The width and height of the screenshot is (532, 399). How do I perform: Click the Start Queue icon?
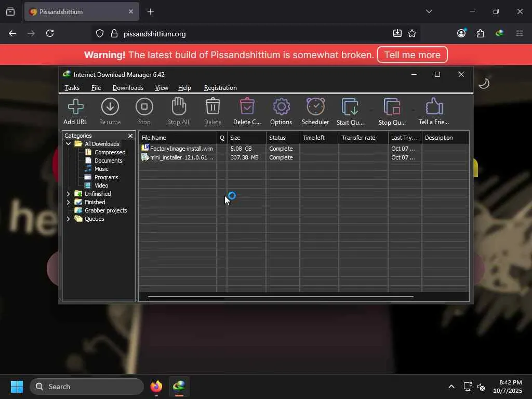[350, 111]
